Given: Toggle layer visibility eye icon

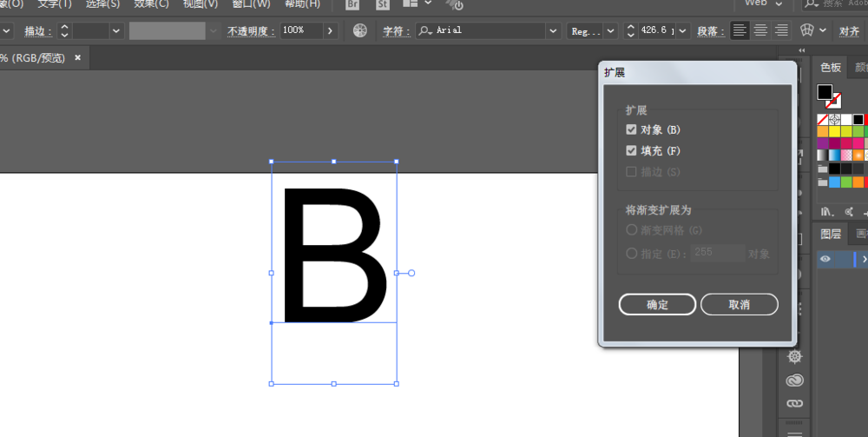Looking at the screenshot, I should 825,259.
